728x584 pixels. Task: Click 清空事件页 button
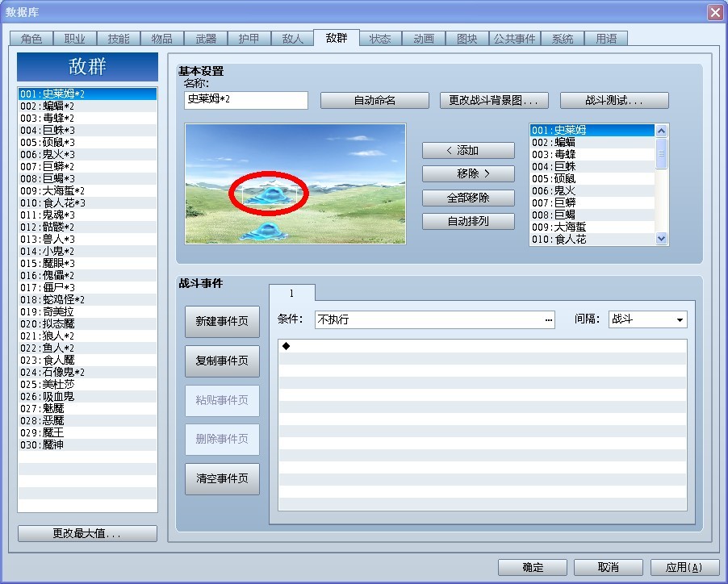222,478
